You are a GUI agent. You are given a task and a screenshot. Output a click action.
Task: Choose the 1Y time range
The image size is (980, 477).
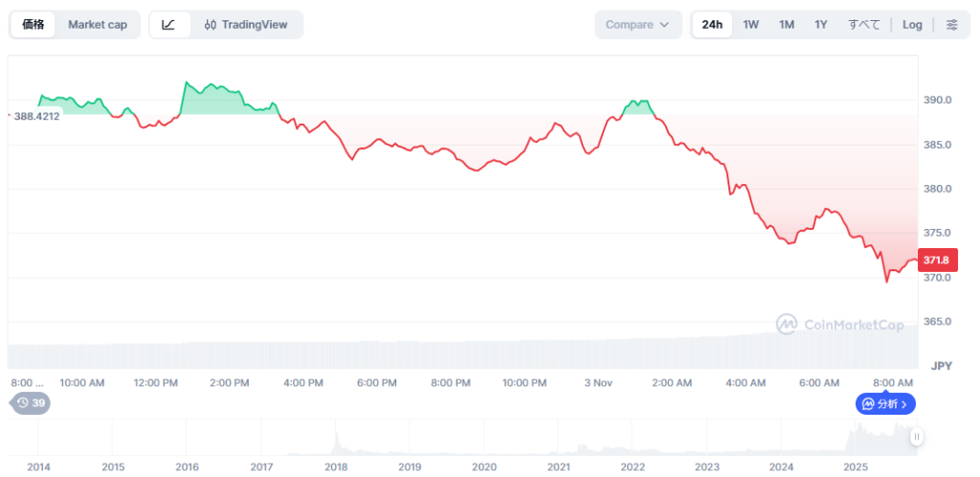click(x=820, y=25)
